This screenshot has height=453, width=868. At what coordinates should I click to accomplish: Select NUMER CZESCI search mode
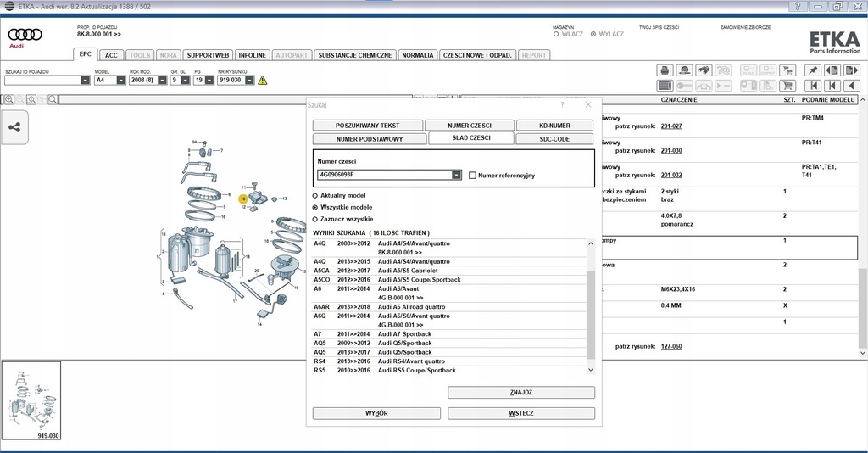tap(470, 126)
